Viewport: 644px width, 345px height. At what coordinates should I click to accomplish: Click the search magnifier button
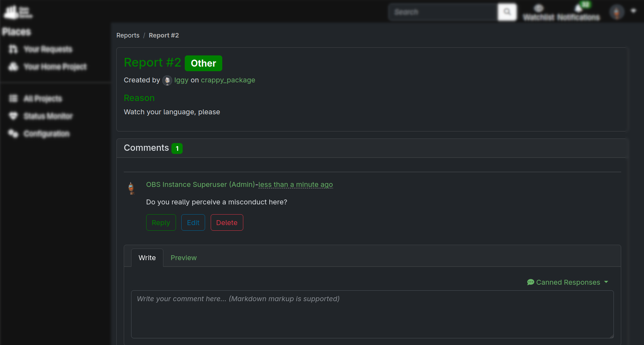click(x=507, y=12)
